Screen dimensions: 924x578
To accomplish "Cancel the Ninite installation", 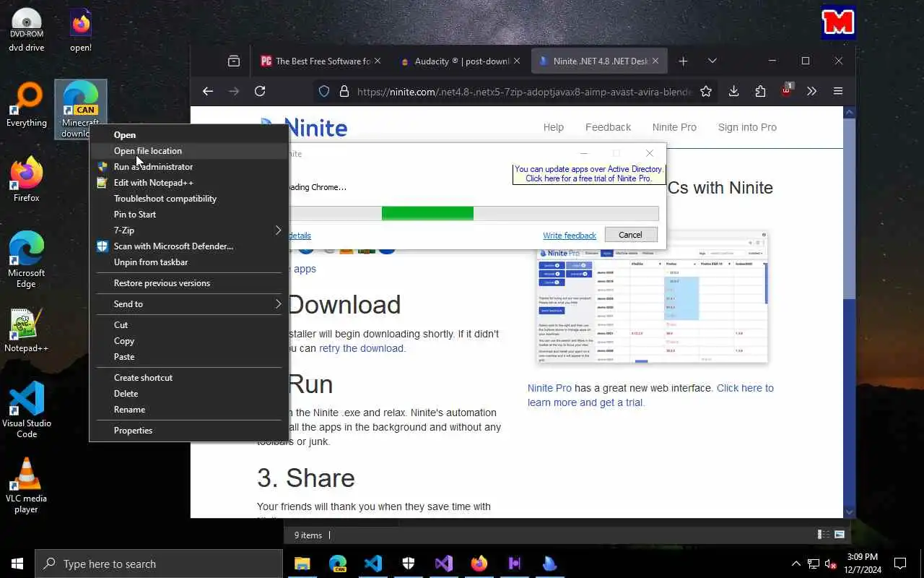I will [630, 235].
